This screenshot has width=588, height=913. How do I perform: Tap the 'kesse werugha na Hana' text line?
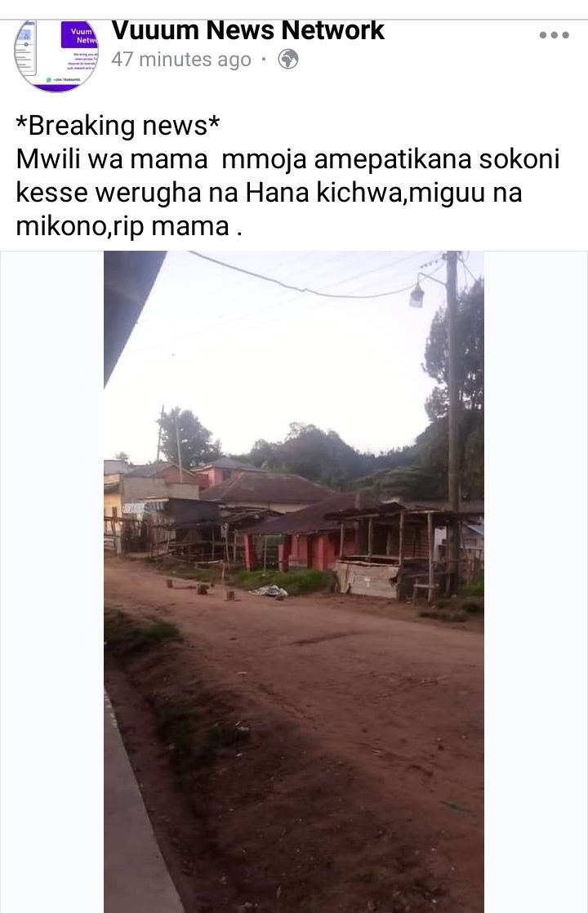click(x=269, y=193)
